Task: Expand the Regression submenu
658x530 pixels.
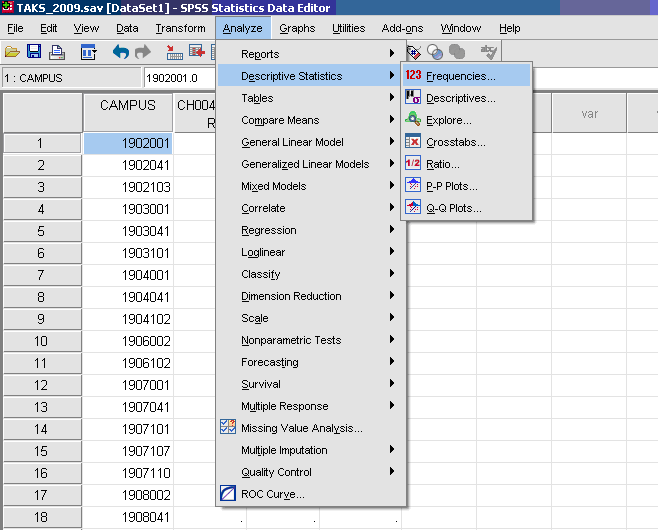Action: point(311,230)
